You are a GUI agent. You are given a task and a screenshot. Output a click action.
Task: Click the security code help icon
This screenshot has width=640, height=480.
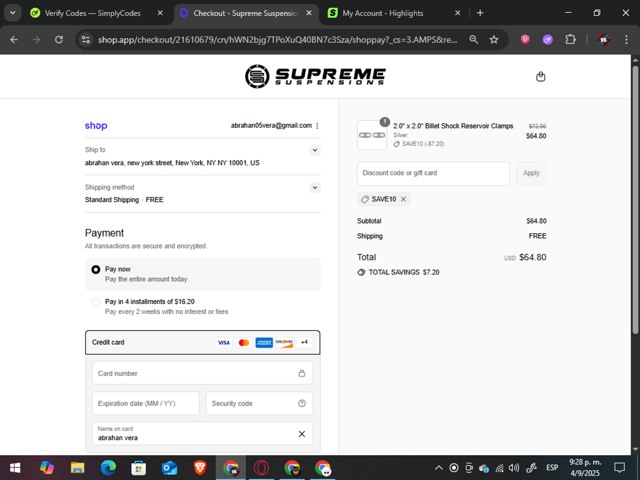[x=302, y=403]
